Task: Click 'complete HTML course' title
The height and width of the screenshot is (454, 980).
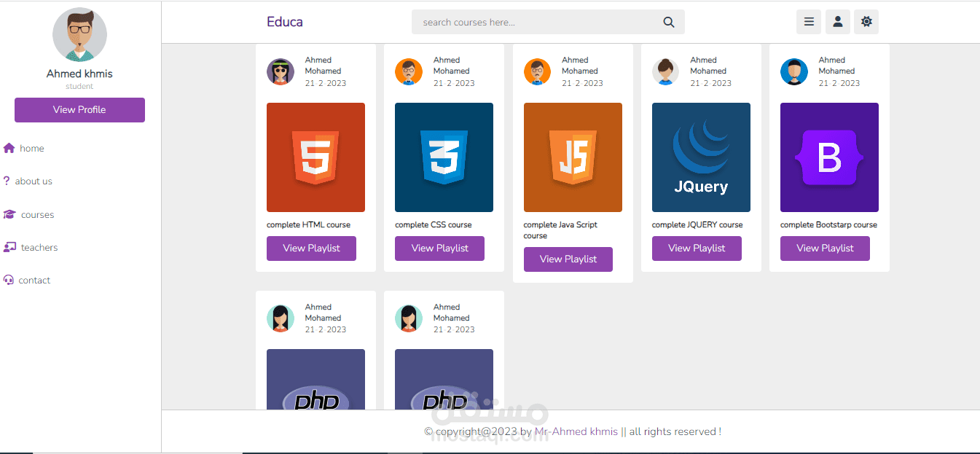Action: (x=308, y=224)
